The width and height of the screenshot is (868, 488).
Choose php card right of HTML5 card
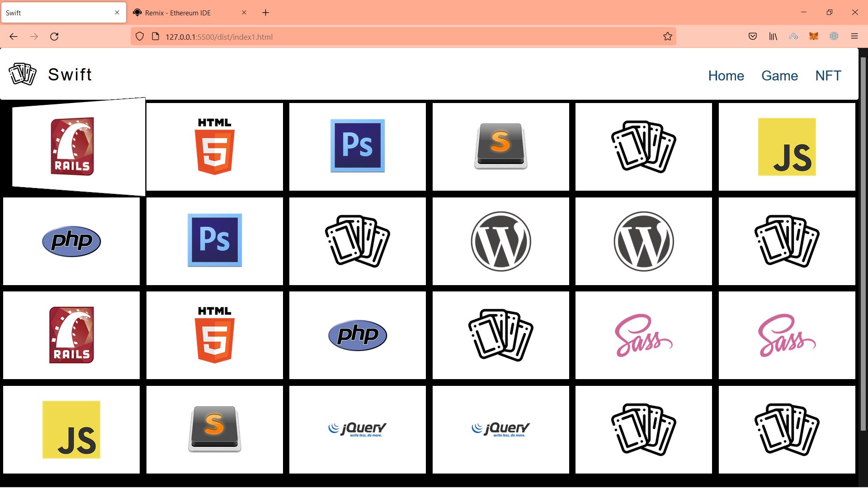click(358, 335)
